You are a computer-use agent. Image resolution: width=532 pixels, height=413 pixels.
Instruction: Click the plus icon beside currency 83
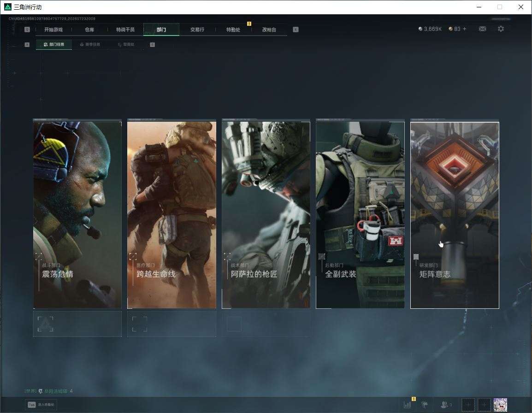tap(465, 29)
